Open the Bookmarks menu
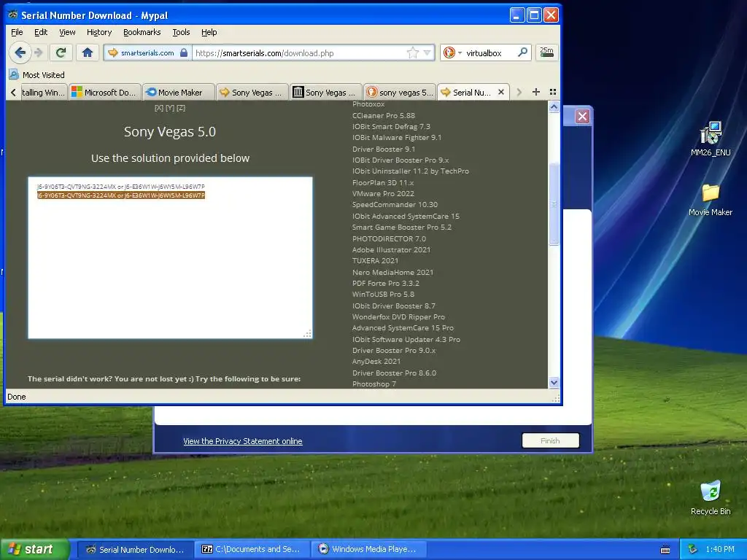The width and height of the screenshot is (747, 560). click(x=142, y=32)
